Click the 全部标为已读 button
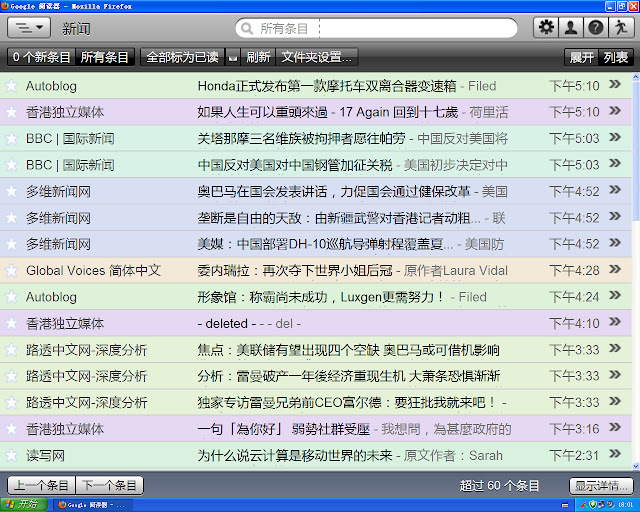This screenshot has height=512, width=640. (182, 57)
